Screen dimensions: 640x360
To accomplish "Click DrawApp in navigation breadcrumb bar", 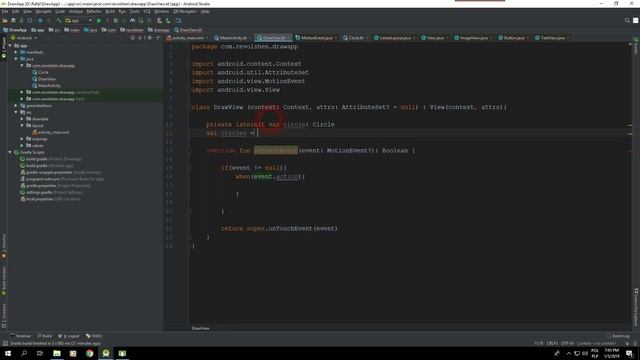I will point(15,30).
